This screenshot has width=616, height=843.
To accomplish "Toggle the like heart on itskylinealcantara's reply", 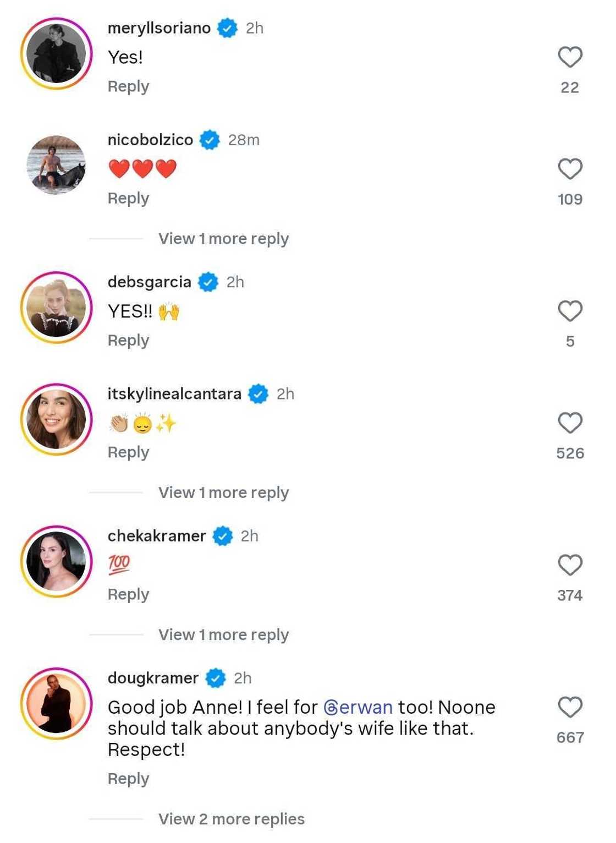I will click(x=571, y=423).
